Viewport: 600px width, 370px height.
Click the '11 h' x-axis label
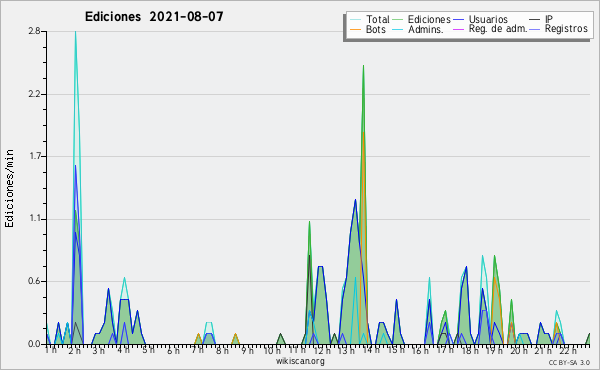[297, 350]
